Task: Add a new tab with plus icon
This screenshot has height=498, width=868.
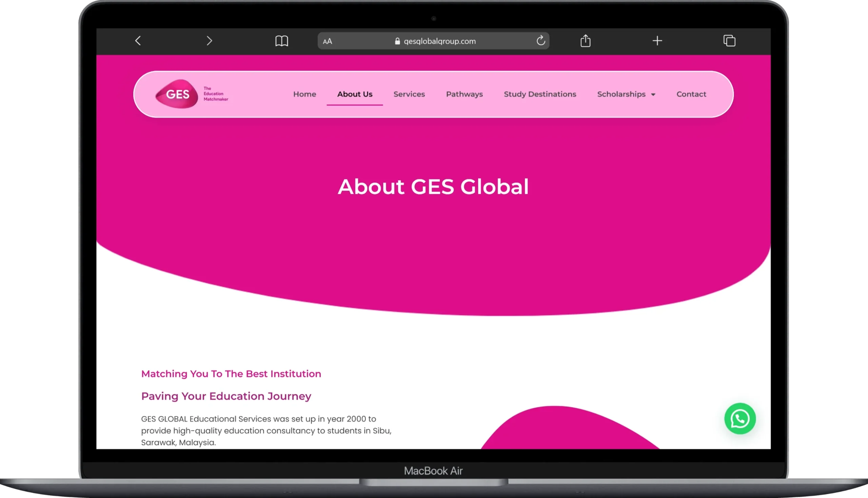Action: (657, 41)
